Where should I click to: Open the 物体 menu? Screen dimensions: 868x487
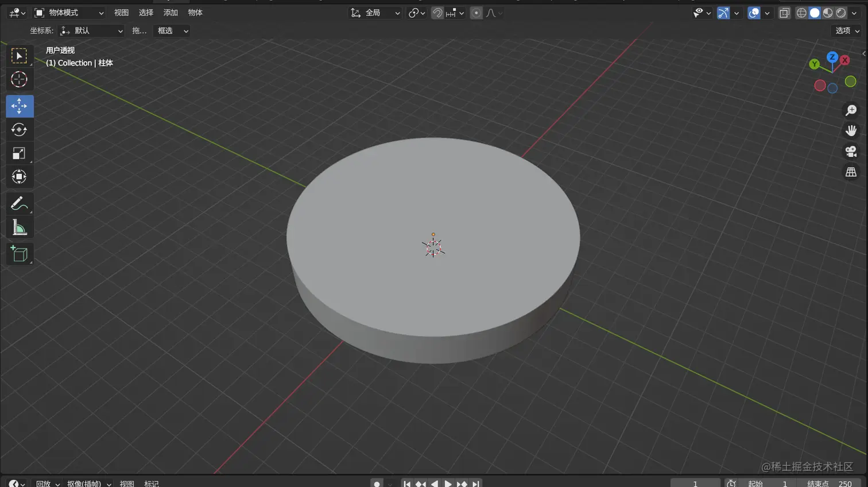(x=195, y=13)
